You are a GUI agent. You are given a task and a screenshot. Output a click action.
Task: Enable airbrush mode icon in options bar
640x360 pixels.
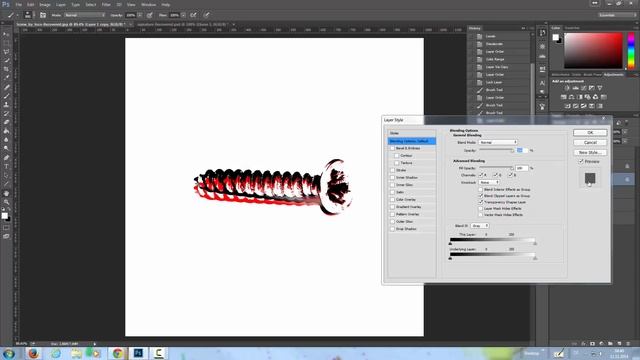coord(193,15)
